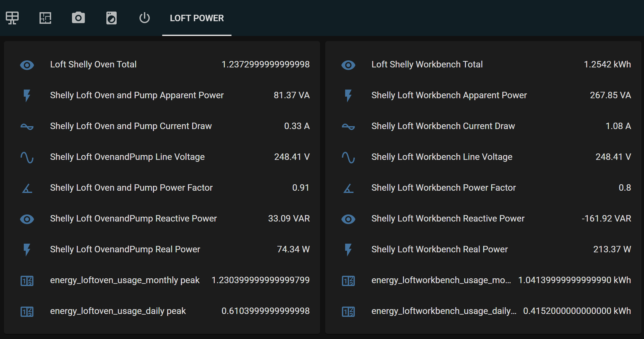Open Shelly Loft Workbench Real Power

(x=440, y=249)
